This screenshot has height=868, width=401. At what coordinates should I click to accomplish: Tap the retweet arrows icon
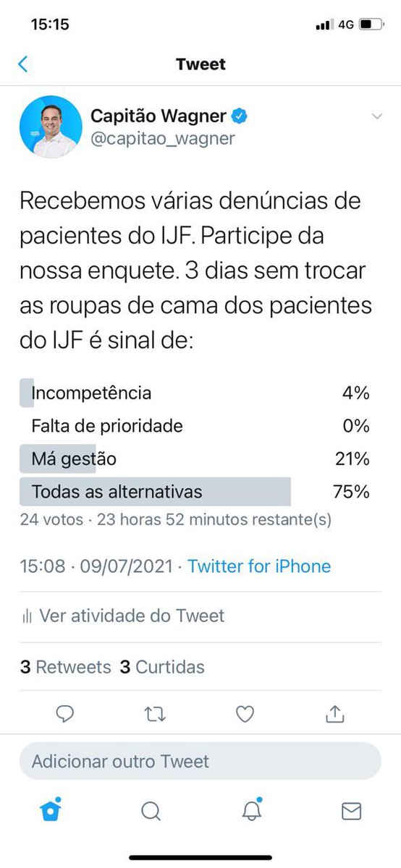point(155,714)
